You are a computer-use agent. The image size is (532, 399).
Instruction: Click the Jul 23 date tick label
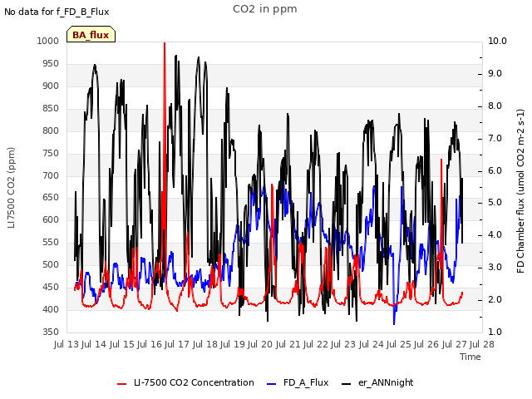[x=343, y=344]
